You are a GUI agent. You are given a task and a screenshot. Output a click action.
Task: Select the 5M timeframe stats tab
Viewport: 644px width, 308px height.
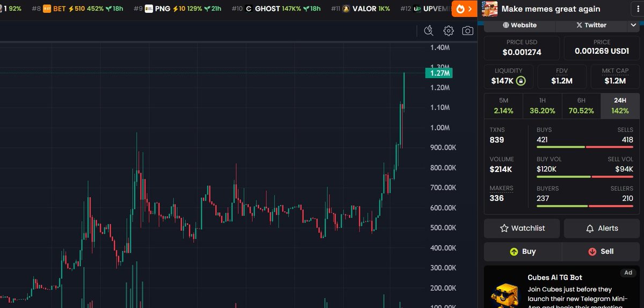point(503,106)
